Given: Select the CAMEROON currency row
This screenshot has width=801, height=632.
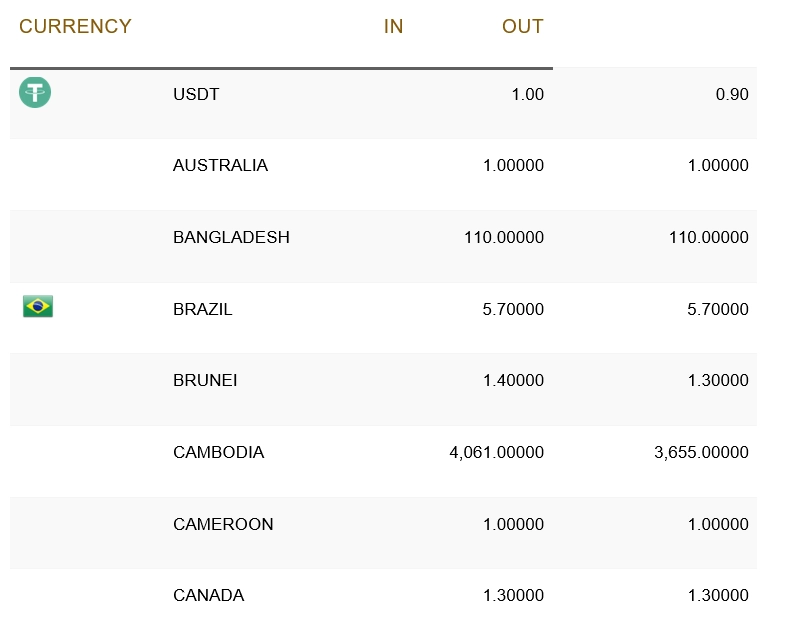Looking at the screenshot, I should 223,525.
